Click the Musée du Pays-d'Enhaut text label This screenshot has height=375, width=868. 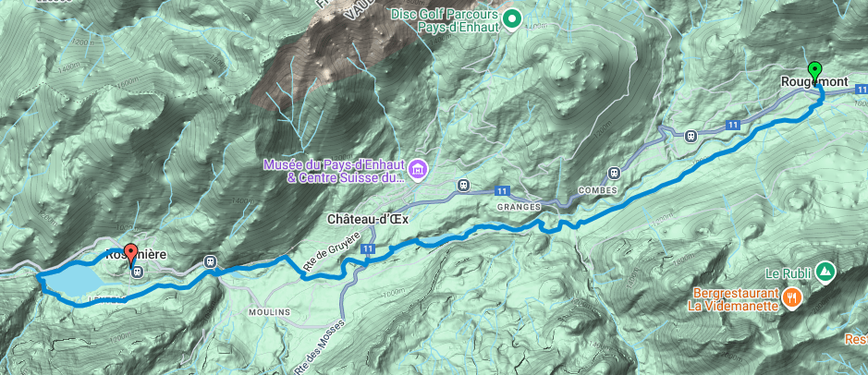pos(335,172)
